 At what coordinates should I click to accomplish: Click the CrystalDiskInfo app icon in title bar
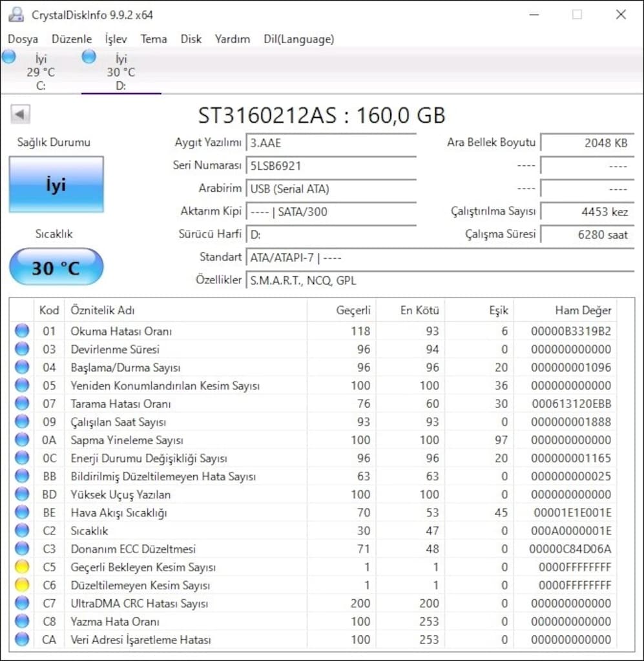tap(16, 15)
